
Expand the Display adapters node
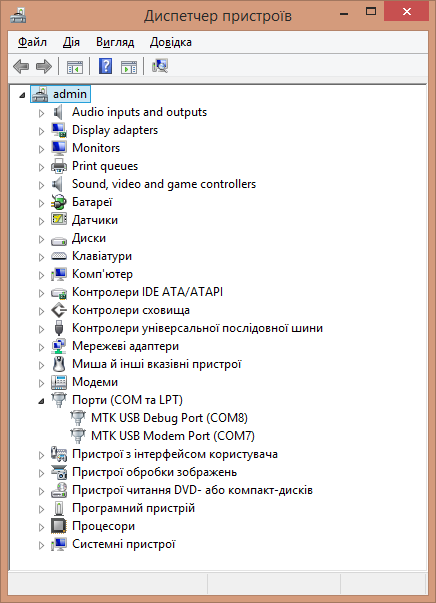tap(42, 131)
